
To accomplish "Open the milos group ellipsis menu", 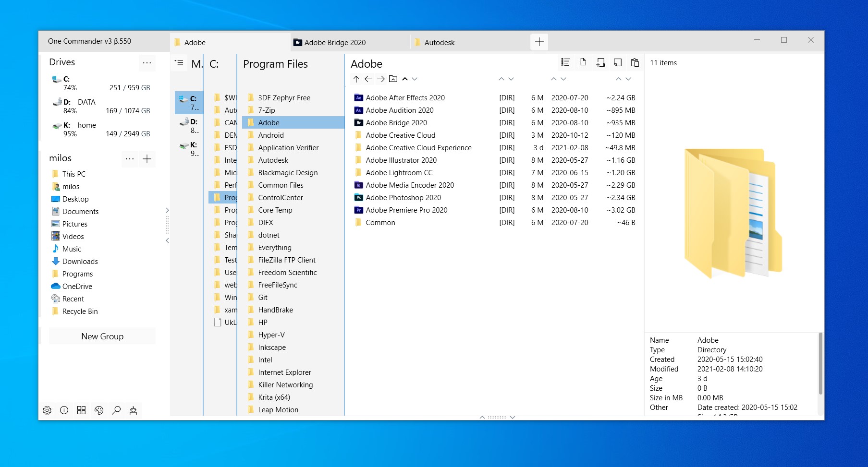I will [130, 159].
